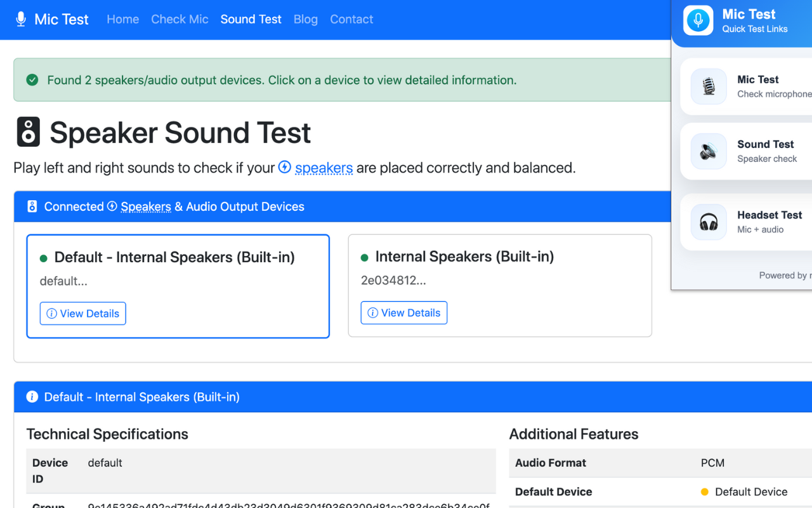
Task: Click the Device ID row label
Action: click(50, 471)
